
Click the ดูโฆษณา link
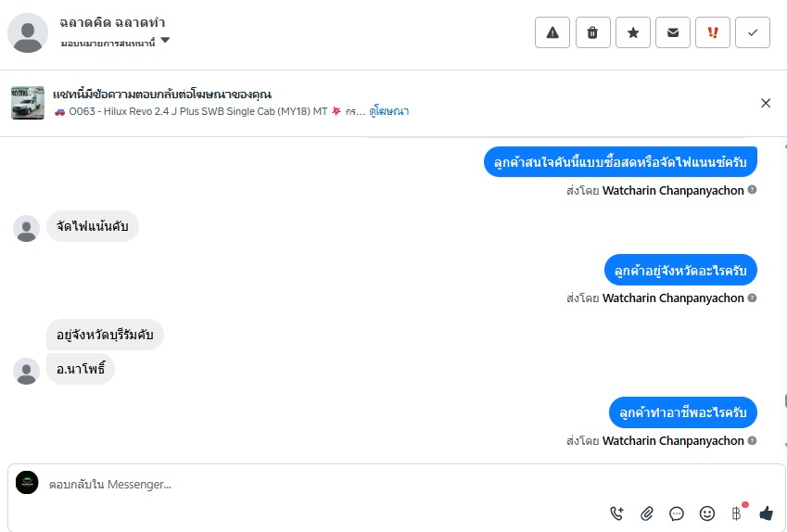[x=388, y=111]
